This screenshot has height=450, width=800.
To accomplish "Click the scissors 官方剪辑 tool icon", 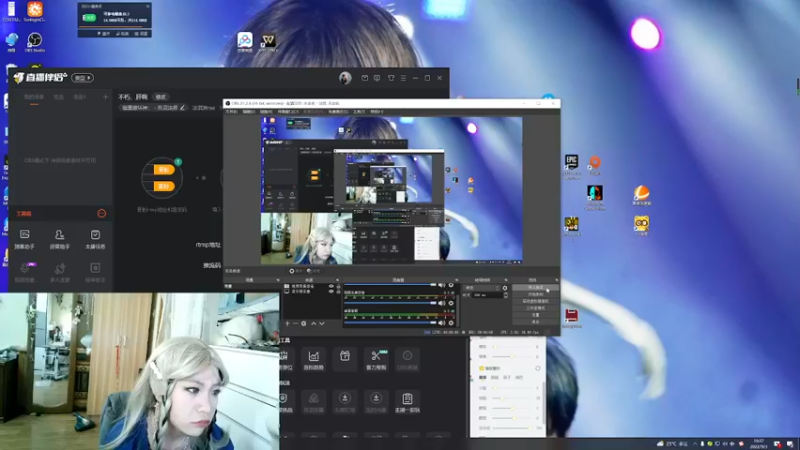I will (376, 359).
